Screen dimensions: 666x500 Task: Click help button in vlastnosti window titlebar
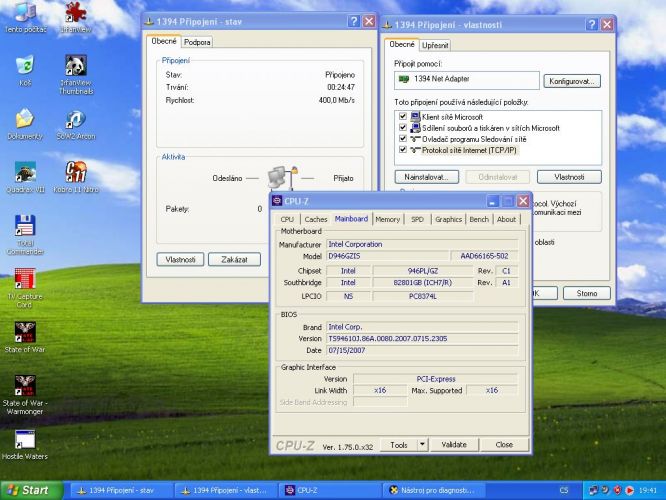pos(591,25)
